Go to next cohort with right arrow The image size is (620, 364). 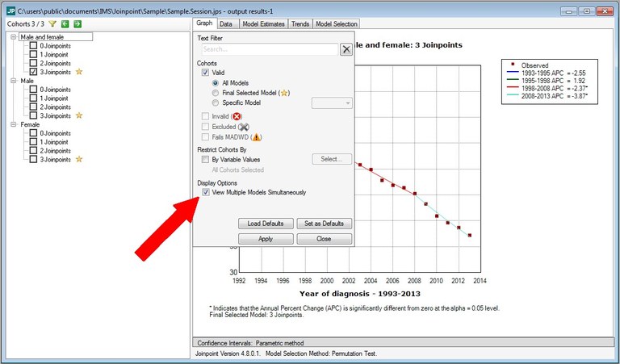[x=77, y=24]
